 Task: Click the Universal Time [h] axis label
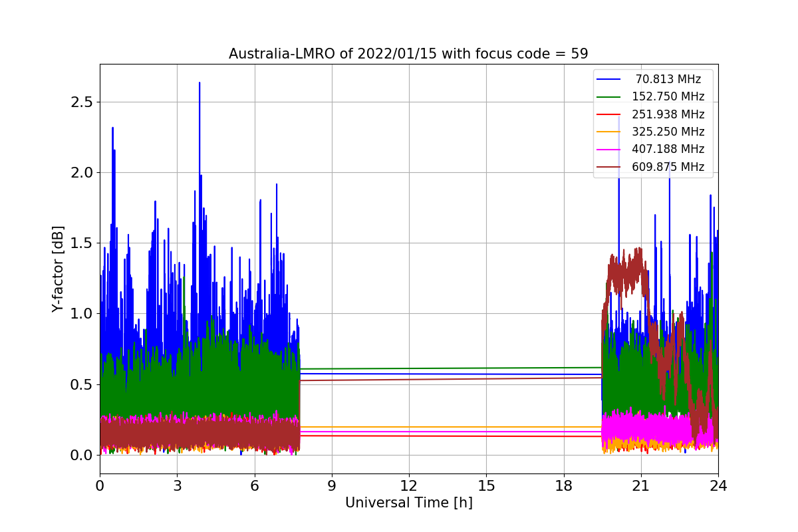click(x=409, y=503)
